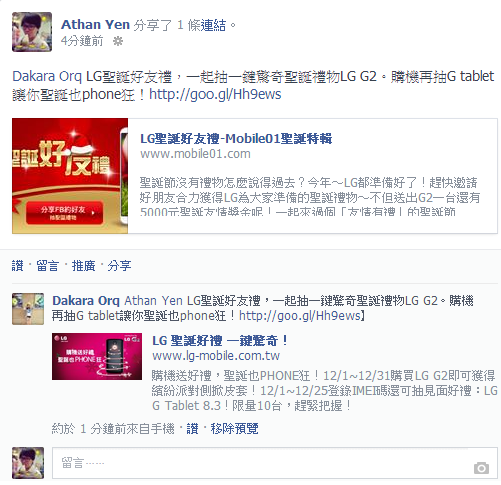Focus the 留言 comment input box
Image resolution: width=501 pixels, height=485 pixels.
coord(275,463)
